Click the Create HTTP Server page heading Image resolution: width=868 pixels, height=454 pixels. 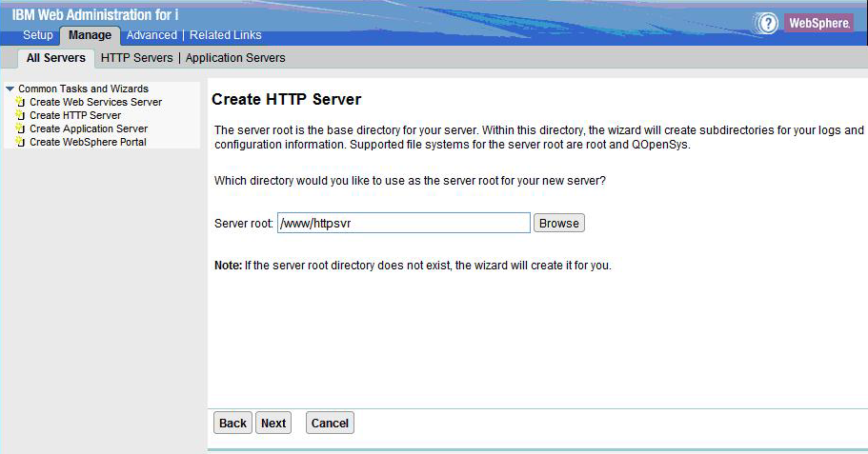coord(286,99)
